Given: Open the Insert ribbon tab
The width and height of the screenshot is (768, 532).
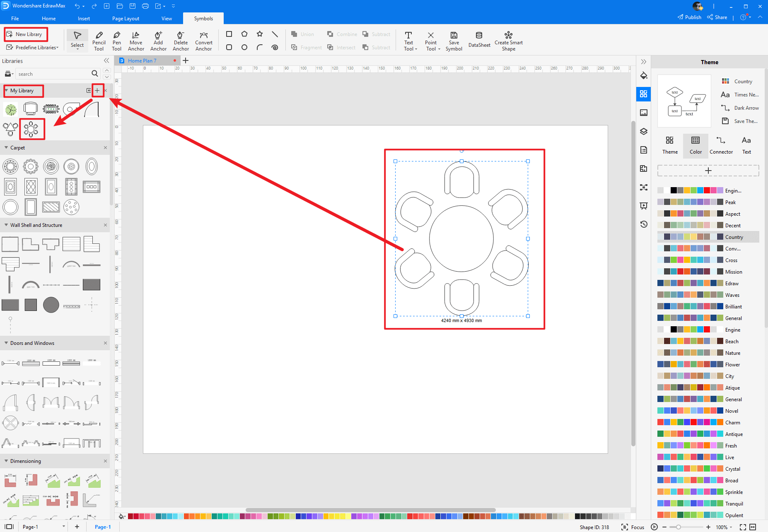Looking at the screenshot, I should click(x=84, y=19).
